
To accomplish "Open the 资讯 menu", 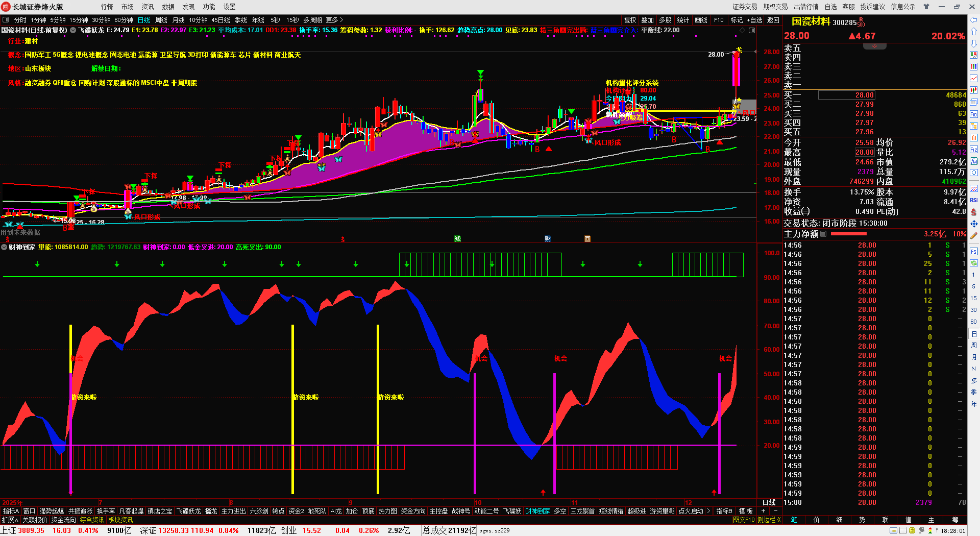I will click(148, 7).
